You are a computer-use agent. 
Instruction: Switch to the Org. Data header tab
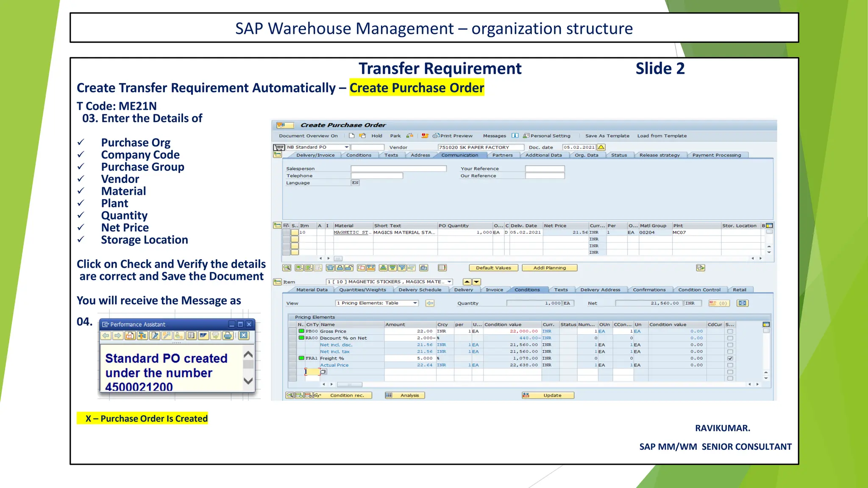(x=586, y=155)
